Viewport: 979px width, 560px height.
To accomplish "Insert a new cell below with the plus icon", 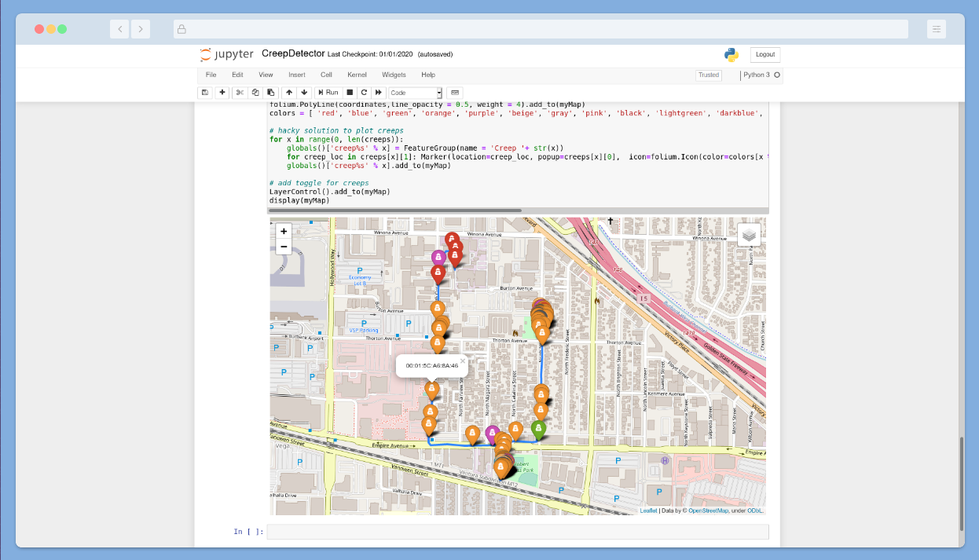I will point(222,93).
